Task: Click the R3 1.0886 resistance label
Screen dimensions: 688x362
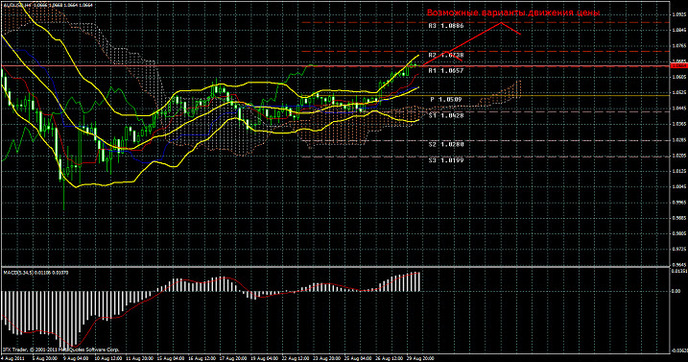Action: pos(446,26)
